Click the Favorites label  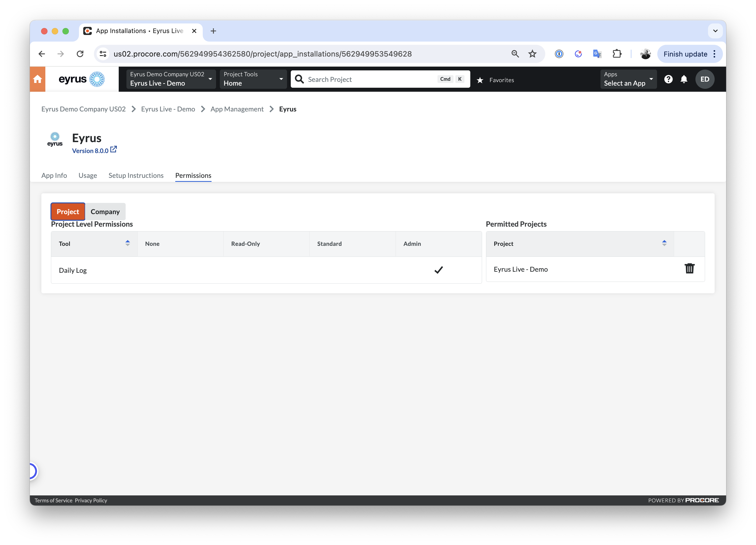click(x=501, y=80)
